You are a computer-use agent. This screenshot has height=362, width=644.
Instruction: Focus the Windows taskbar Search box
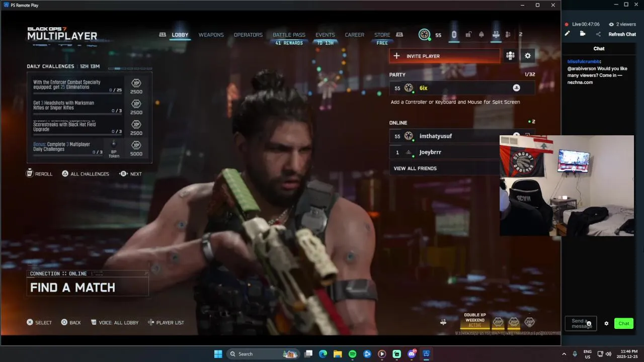263,354
